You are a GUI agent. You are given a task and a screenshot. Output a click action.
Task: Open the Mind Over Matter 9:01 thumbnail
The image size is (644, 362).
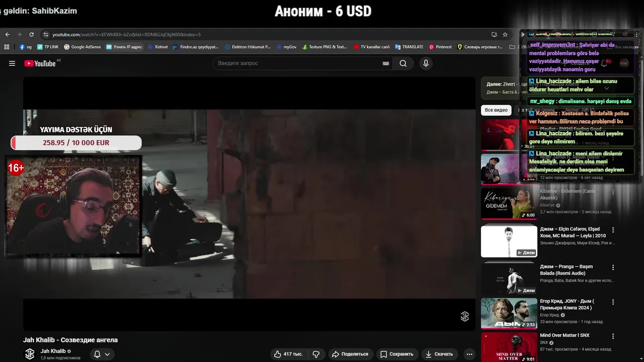click(509, 347)
